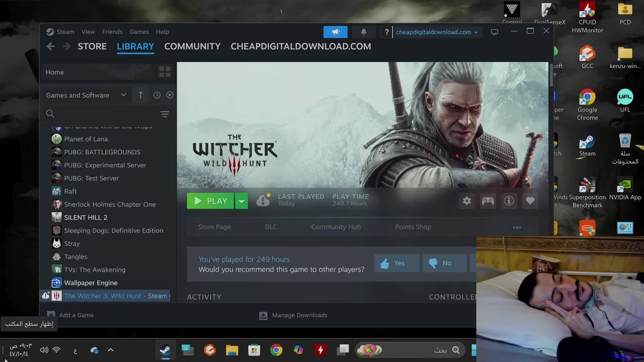Open CHEAPDIGITALDOWNLOAD.COM profile tab
Viewport: 644px width, 362px height.
[301, 46]
